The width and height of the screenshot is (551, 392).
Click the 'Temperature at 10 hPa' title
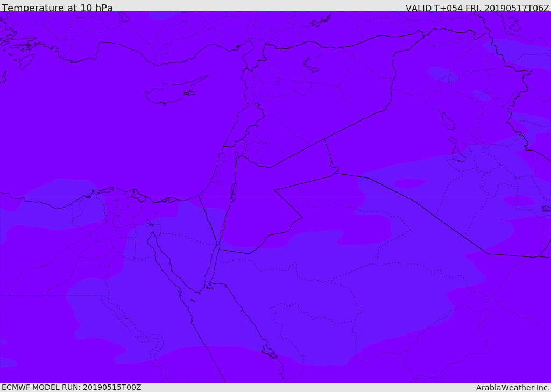pos(57,8)
